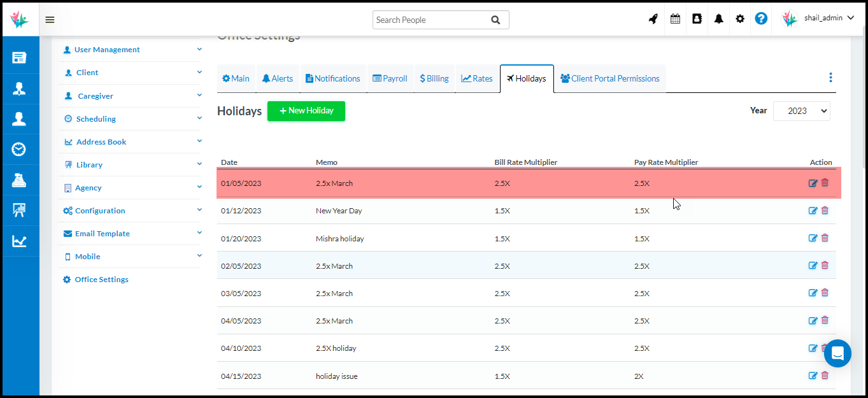Switch to the Client Portal Permissions tab

point(609,78)
